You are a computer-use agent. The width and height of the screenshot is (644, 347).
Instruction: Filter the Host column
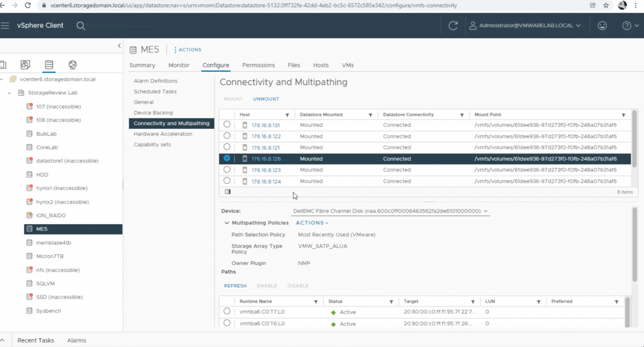click(287, 115)
